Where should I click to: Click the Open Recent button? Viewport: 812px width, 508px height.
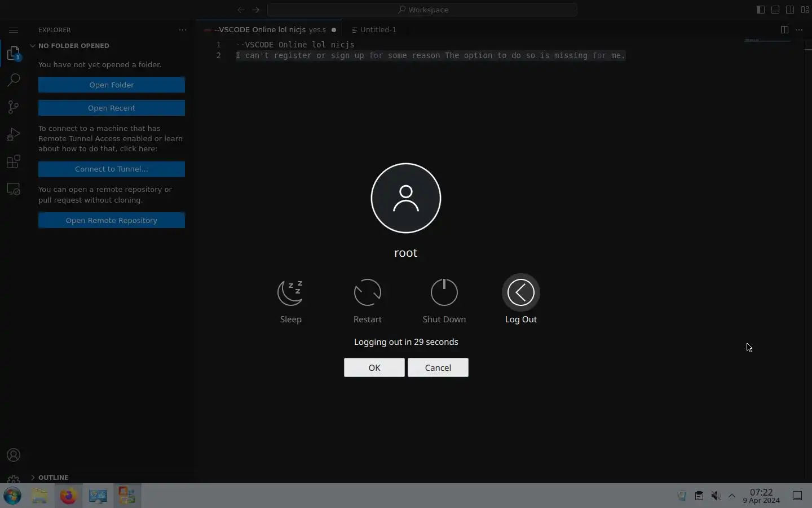[112, 108]
